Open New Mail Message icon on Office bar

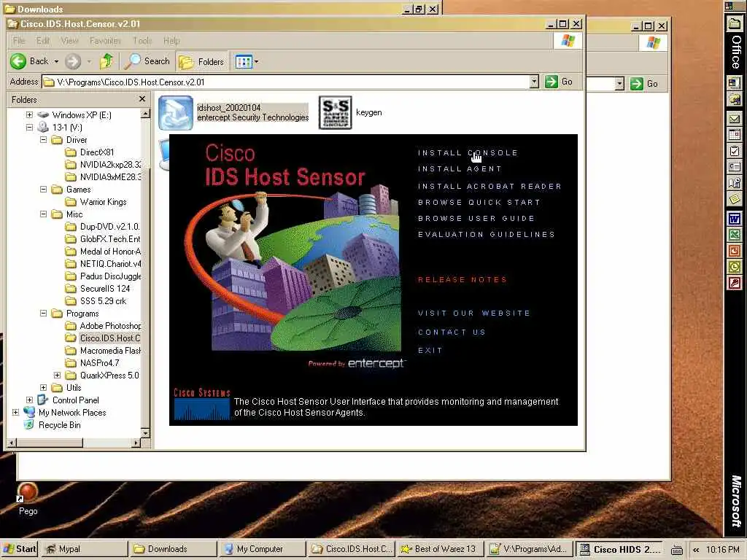click(x=734, y=119)
